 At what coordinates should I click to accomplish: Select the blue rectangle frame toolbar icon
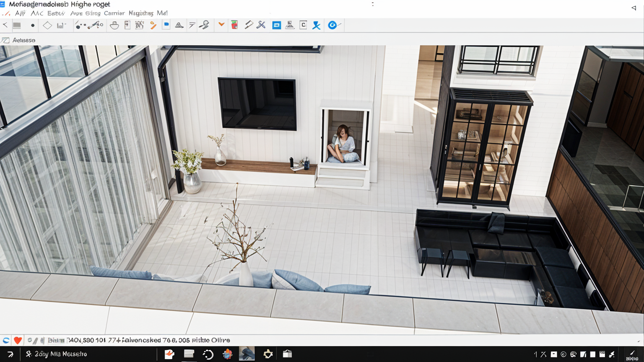click(x=277, y=26)
